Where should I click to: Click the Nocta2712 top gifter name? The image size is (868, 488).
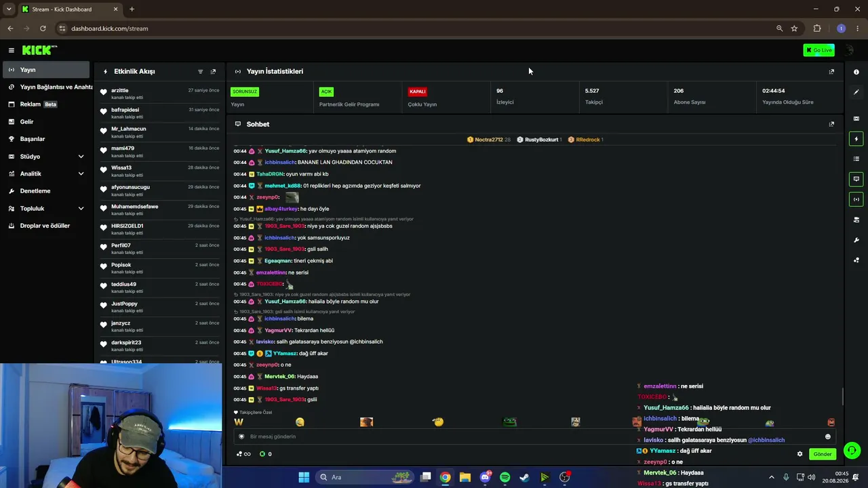tap(488, 140)
